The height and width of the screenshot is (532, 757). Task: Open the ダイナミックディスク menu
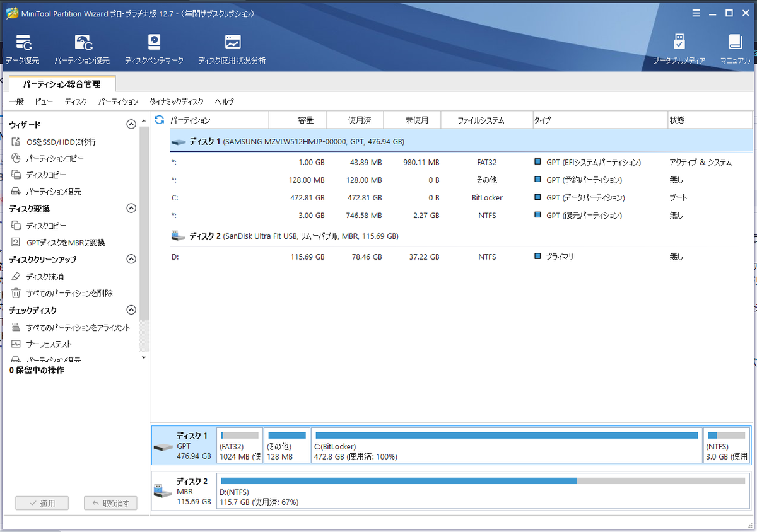pos(177,101)
